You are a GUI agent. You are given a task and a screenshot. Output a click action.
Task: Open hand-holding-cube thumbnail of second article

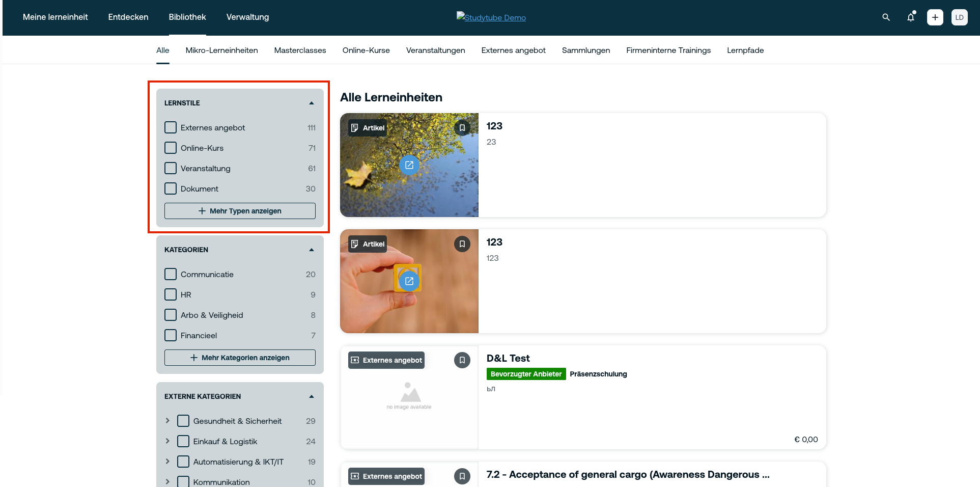point(409,281)
